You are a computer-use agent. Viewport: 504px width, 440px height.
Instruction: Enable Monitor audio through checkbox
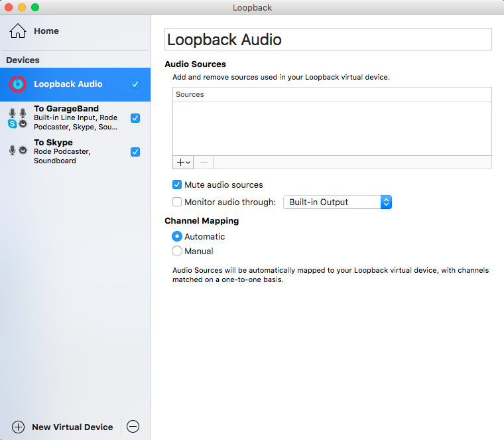[x=177, y=202]
